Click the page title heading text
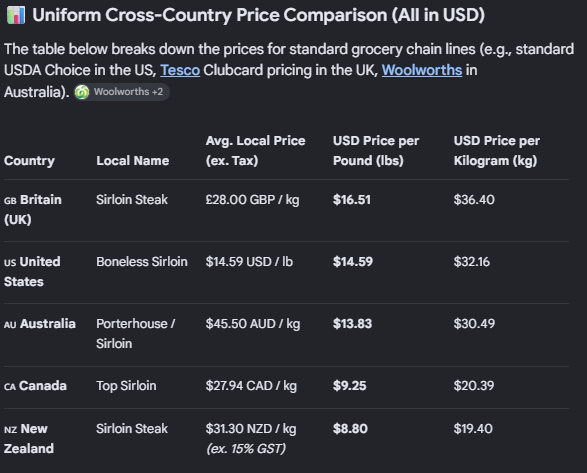 pos(258,15)
